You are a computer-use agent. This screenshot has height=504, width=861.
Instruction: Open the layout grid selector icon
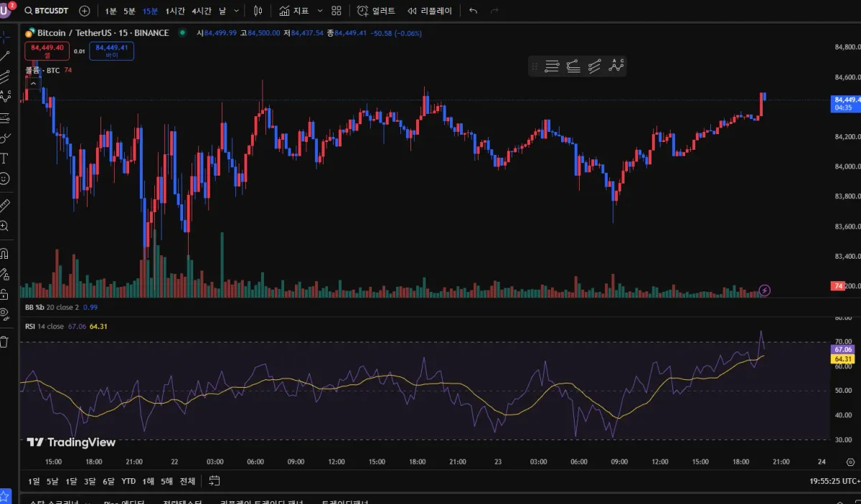point(336,11)
